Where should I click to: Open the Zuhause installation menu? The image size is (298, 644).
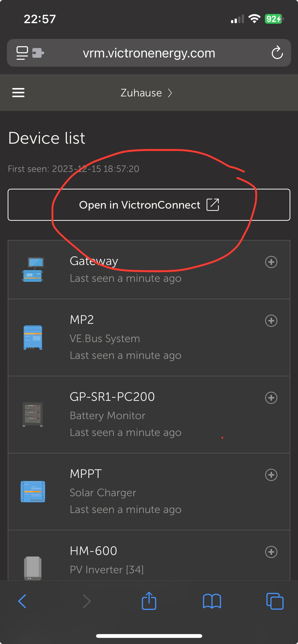pyautogui.click(x=146, y=93)
